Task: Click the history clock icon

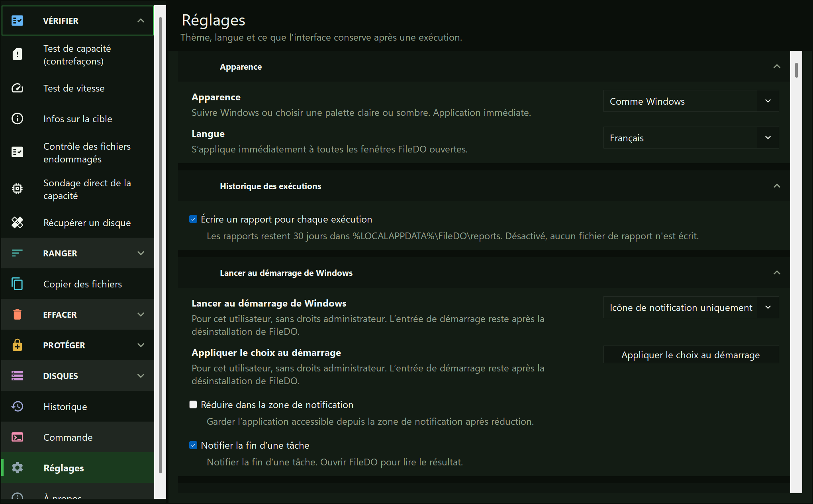Action: point(18,406)
